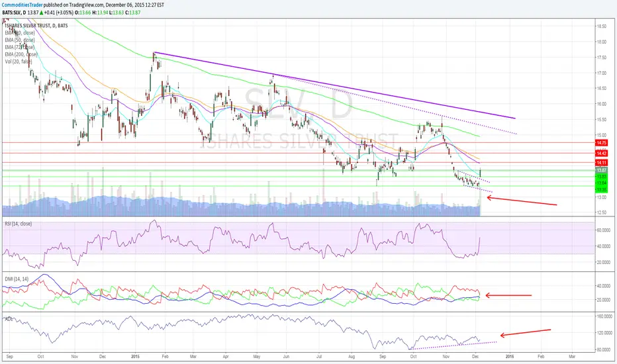This screenshot has height=364, width=617.
Task: Click the green 13.64 level label
Action: [602, 183]
